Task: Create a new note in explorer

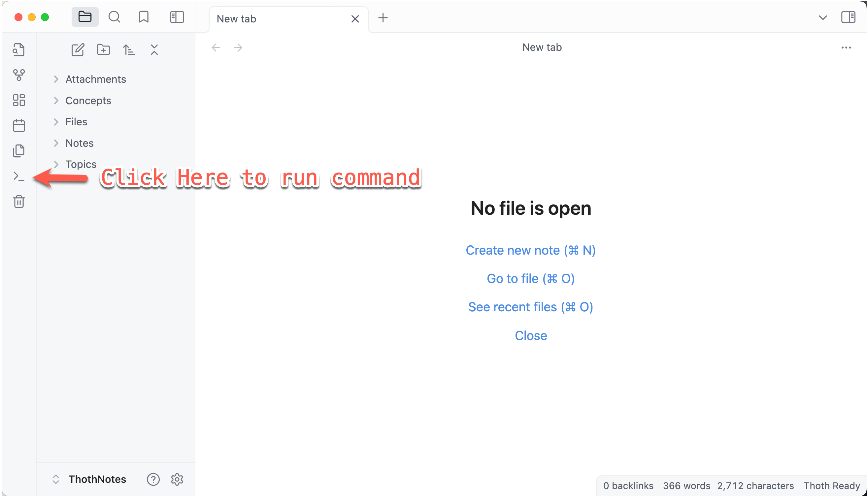Action: click(x=78, y=50)
